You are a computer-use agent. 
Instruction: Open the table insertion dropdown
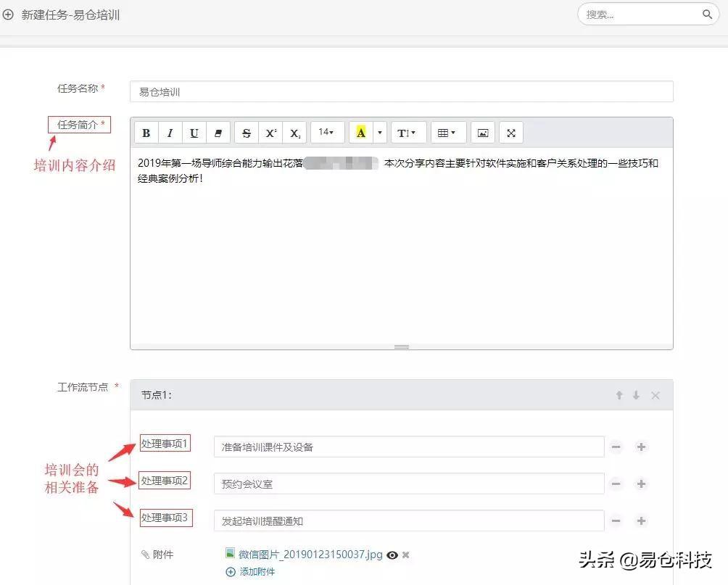tap(448, 132)
